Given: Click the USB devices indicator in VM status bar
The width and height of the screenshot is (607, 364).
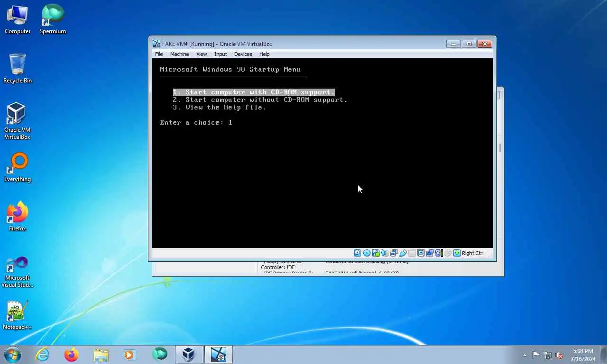Looking at the screenshot, I should (403, 253).
